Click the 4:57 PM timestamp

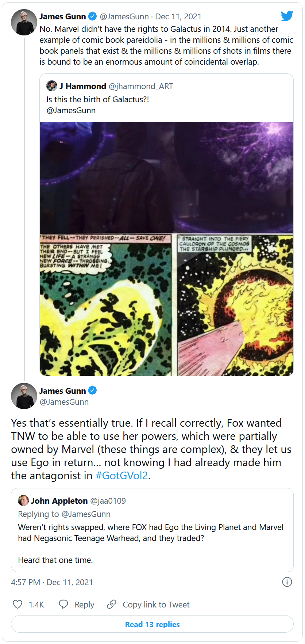[x=25, y=582]
